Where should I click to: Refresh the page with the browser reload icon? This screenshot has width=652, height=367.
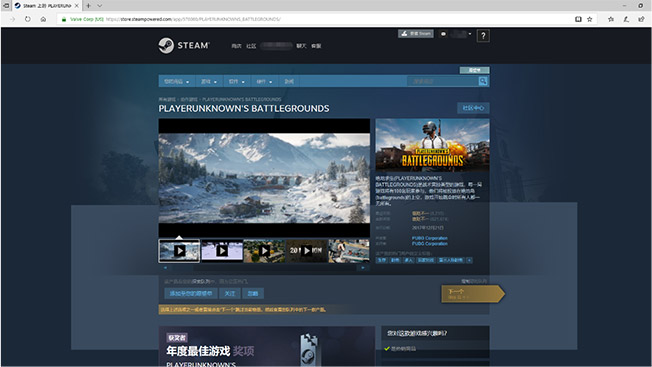pyautogui.click(x=27, y=19)
